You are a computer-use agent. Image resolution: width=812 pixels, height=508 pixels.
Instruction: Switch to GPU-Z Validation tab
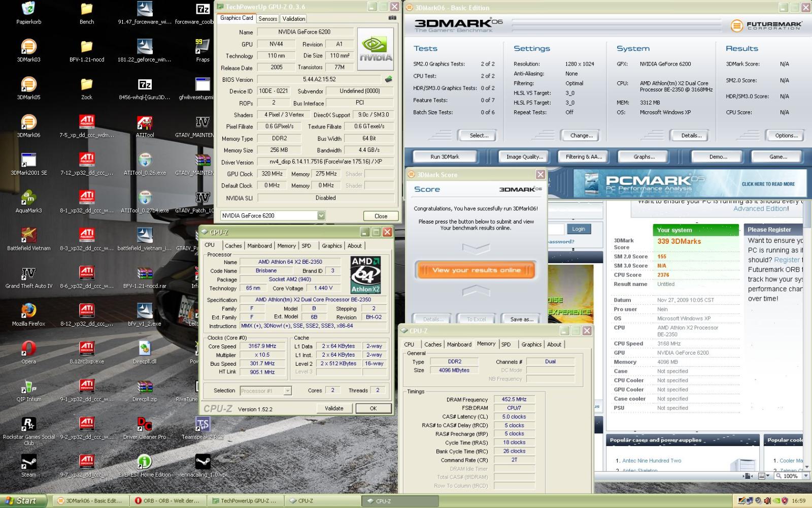pyautogui.click(x=294, y=18)
